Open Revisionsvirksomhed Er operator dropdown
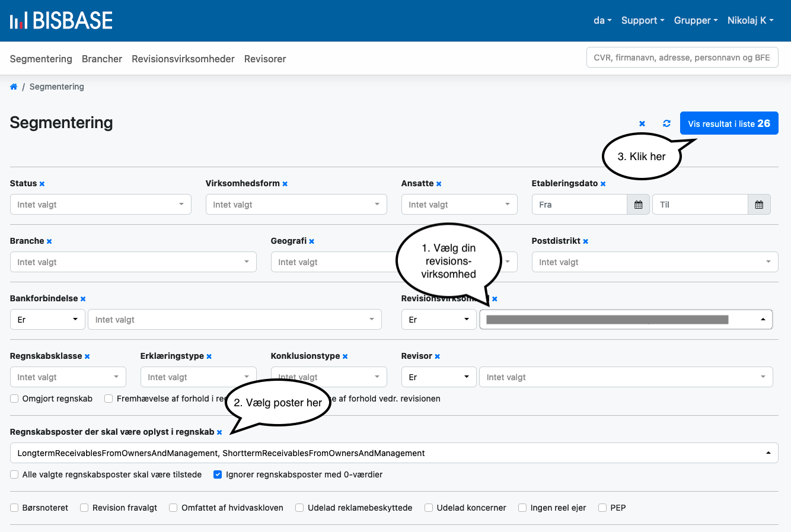 click(439, 320)
